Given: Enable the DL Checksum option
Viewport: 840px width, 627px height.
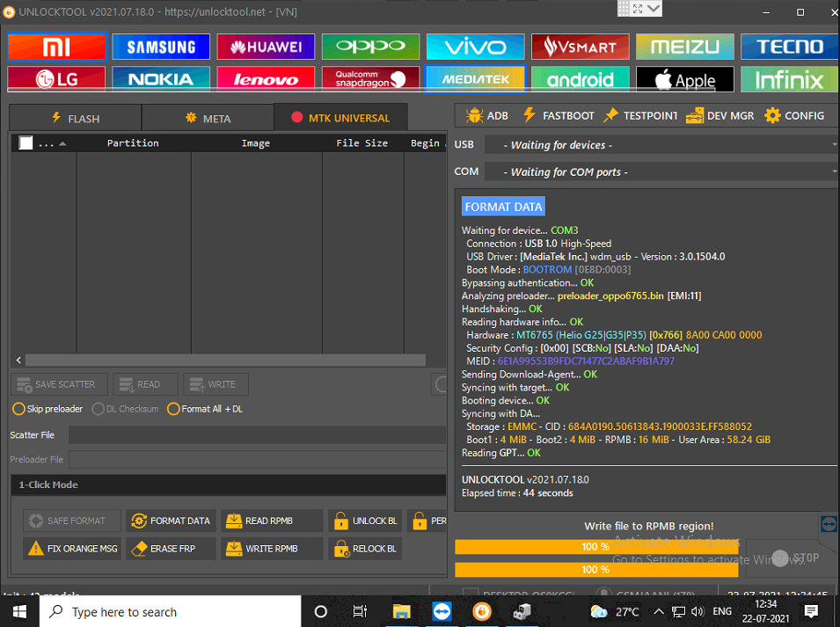Looking at the screenshot, I should coord(126,409).
